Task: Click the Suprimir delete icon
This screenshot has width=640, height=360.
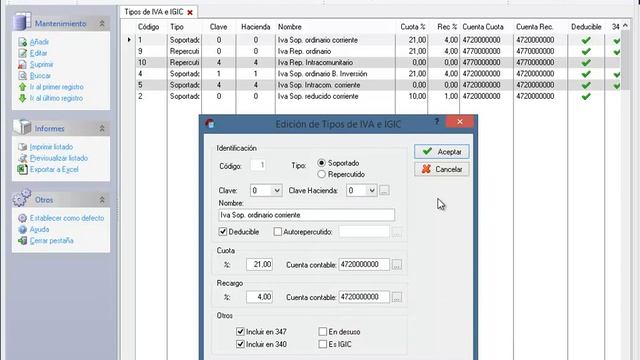Action: coord(22,64)
